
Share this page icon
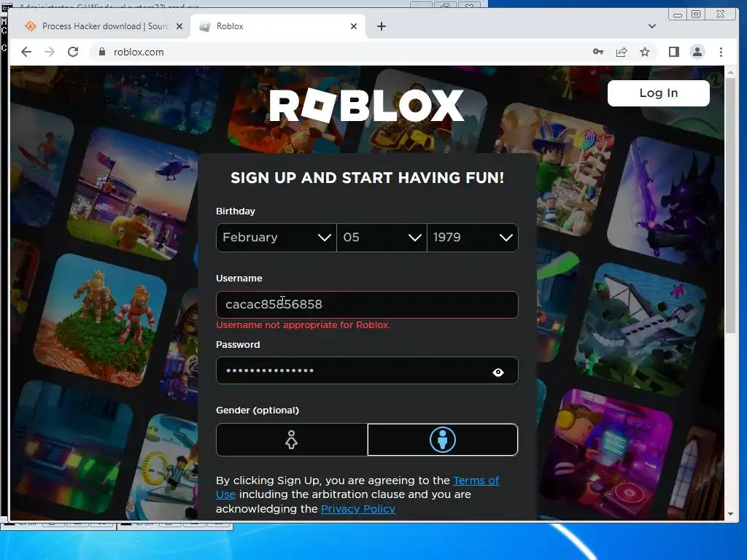(622, 52)
